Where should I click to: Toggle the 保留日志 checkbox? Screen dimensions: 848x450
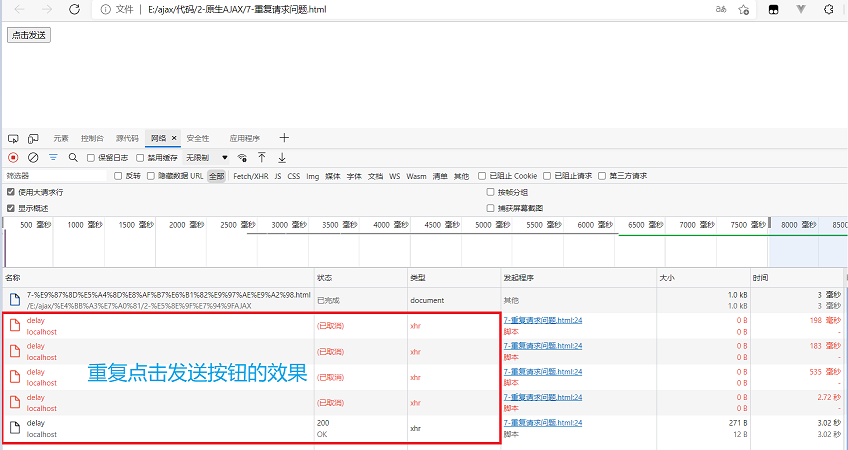(x=91, y=158)
